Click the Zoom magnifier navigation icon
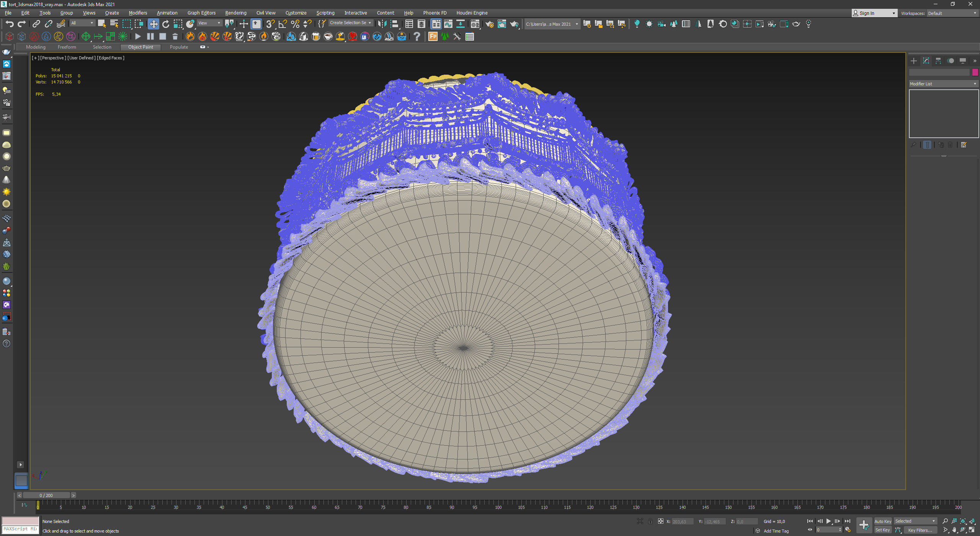The width and height of the screenshot is (980, 536). 945,521
